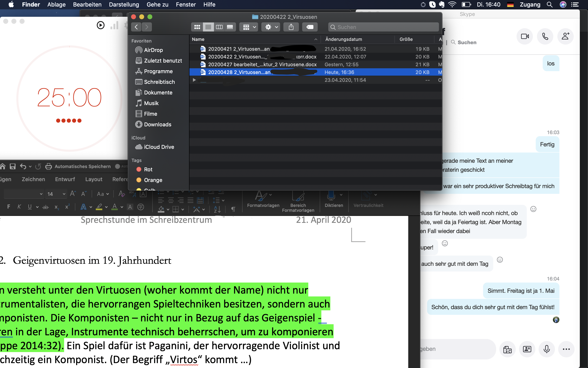Sort files by Änderungsdatum column
588x368 pixels.
[358, 39]
